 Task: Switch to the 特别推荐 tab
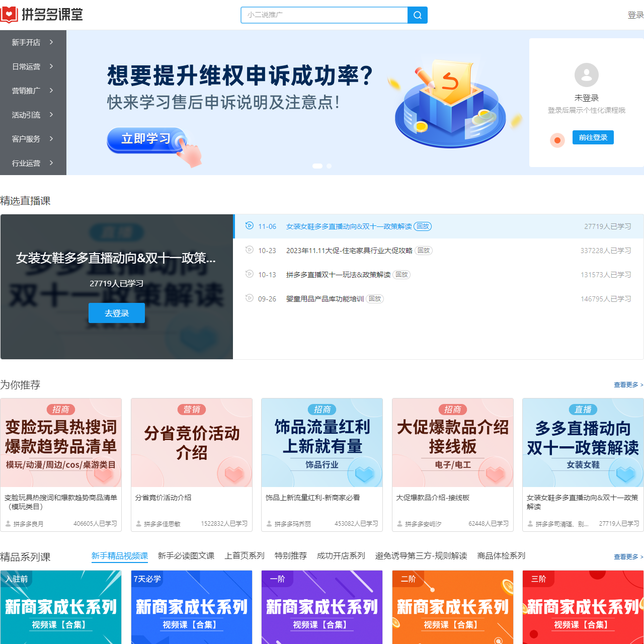[x=291, y=556]
